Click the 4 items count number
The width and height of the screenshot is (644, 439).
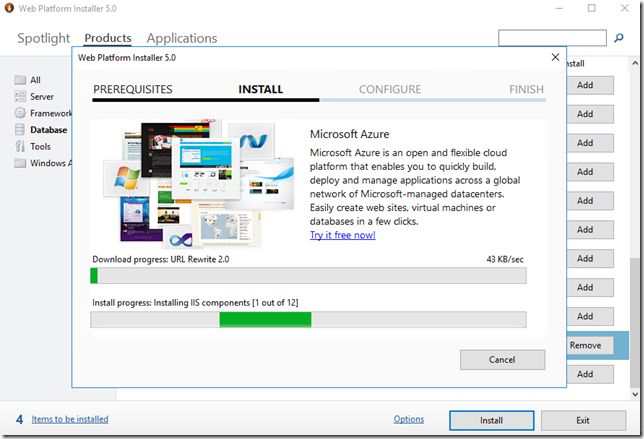(19, 419)
